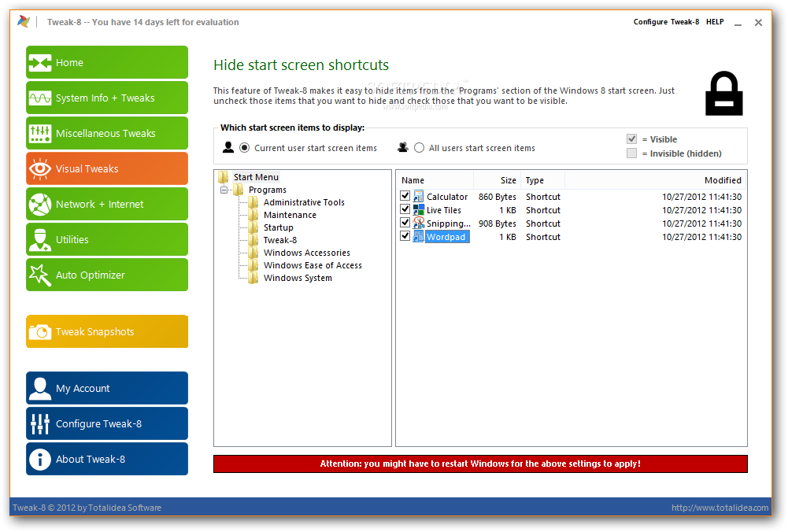Open Miscellaneous Tweaks section
Image resolution: width=788 pixels, height=532 pixels.
[107, 133]
